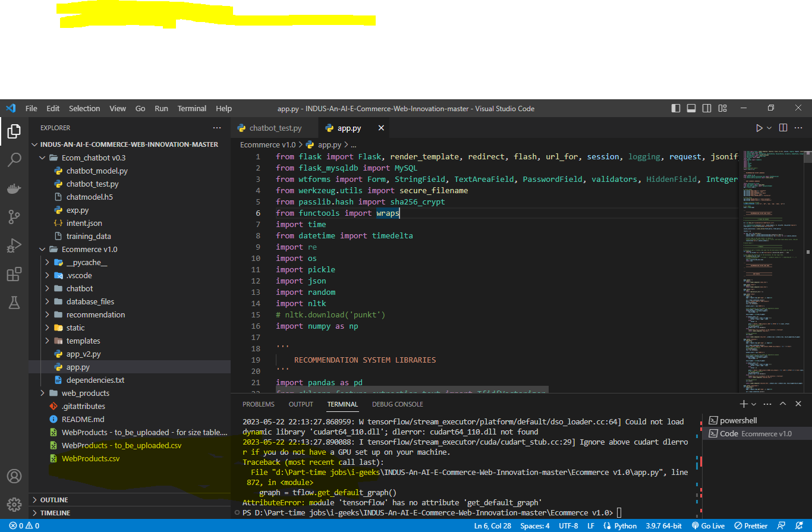Open the Source Control view
The image size is (812, 532).
13,217
